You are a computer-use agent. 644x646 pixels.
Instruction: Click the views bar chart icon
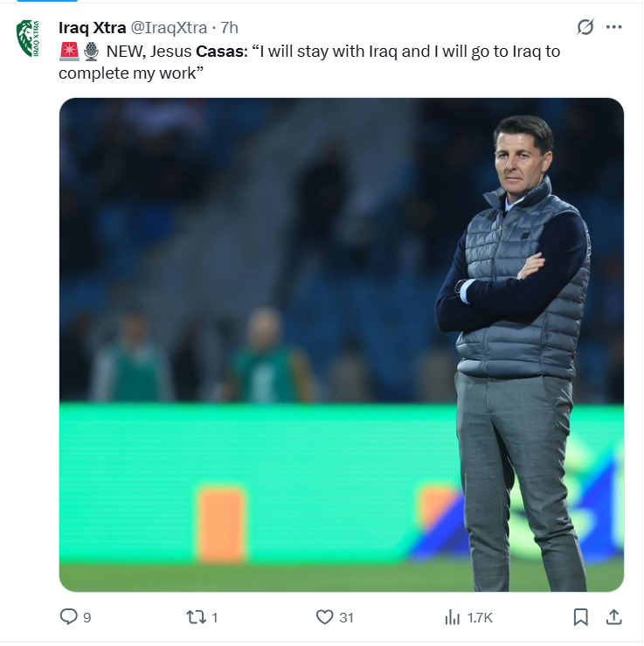click(453, 617)
